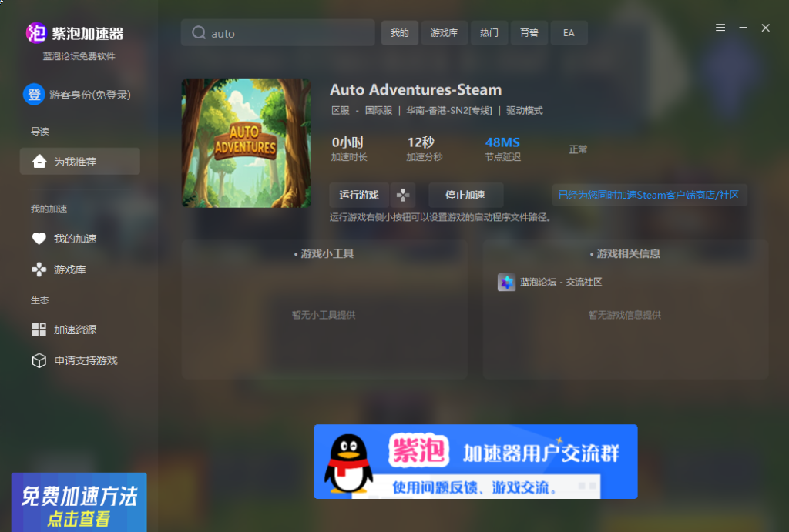Click the 0小时 acceleration duration value
The width and height of the screenshot is (789, 532).
(347, 142)
